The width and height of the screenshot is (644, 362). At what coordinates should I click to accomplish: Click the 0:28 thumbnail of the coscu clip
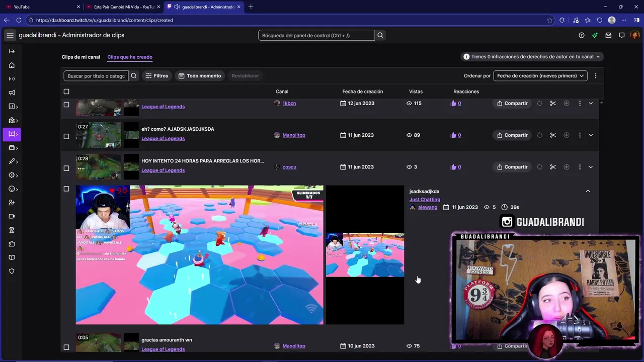tap(99, 167)
